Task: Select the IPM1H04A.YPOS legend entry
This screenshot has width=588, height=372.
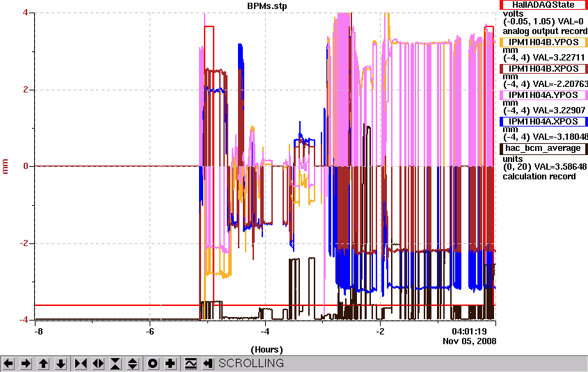Action: click(543, 95)
